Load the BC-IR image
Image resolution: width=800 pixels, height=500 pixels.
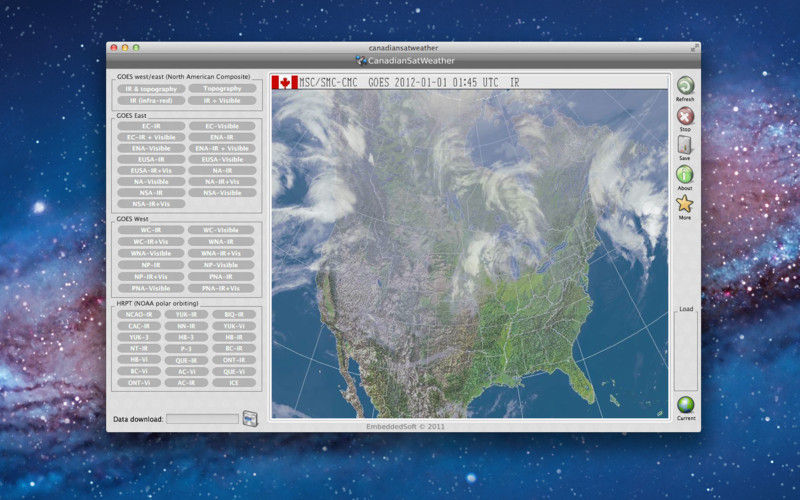coord(234,348)
